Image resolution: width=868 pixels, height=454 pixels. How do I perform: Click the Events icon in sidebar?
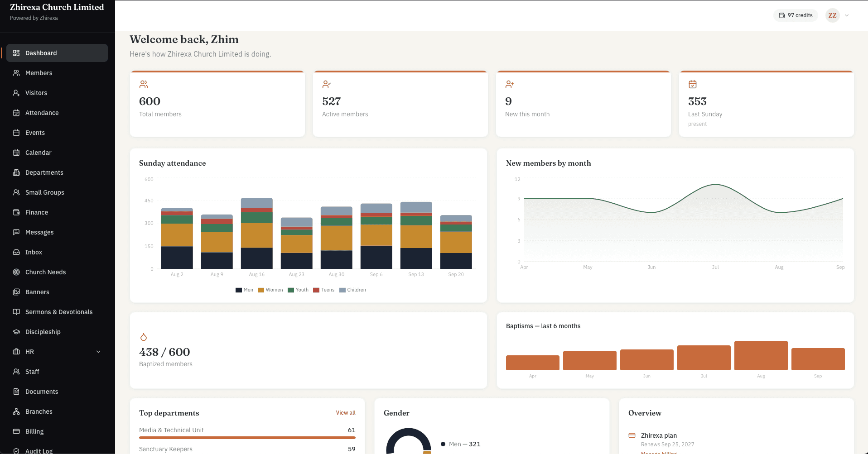tap(16, 133)
